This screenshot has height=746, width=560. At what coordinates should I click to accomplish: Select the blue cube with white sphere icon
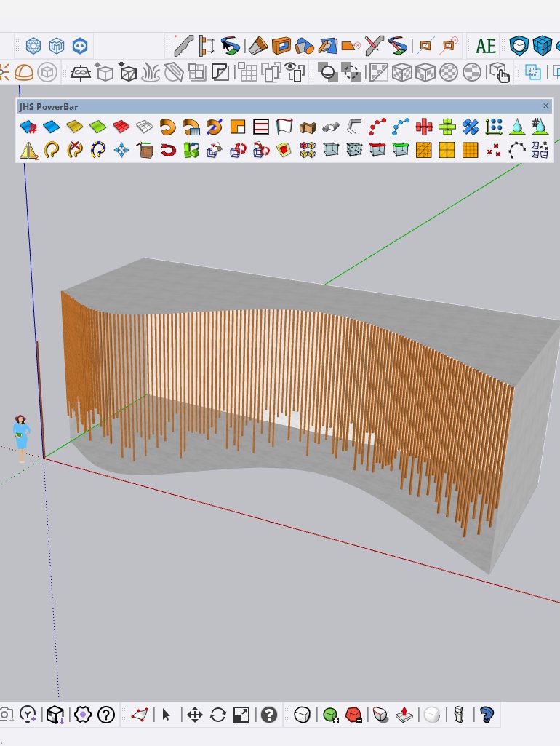click(x=519, y=46)
